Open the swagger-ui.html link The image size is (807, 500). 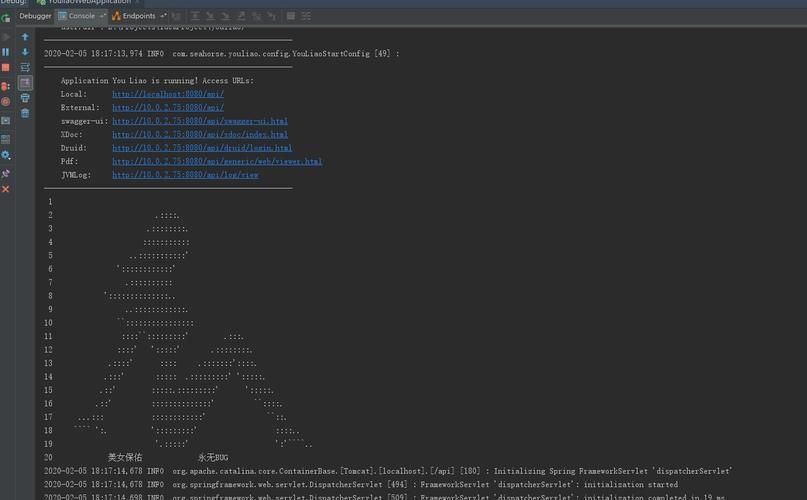pyautogui.click(x=199, y=121)
